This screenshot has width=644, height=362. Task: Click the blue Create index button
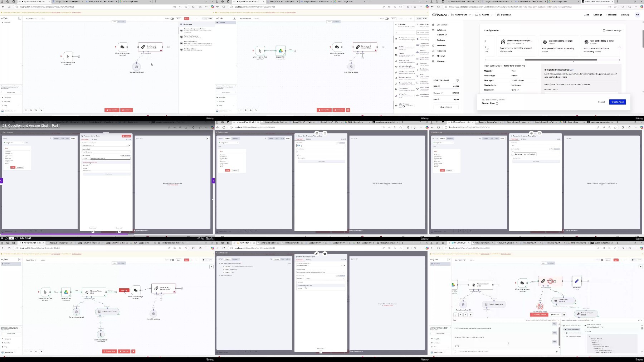(x=618, y=102)
